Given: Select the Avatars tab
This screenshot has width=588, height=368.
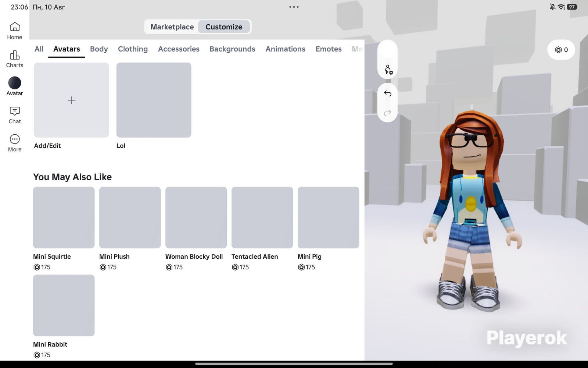Looking at the screenshot, I should tap(67, 49).
